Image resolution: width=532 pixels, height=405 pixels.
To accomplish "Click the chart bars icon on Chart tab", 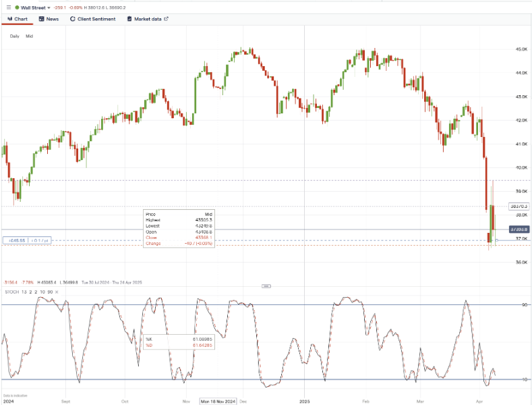I will (x=10, y=19).
